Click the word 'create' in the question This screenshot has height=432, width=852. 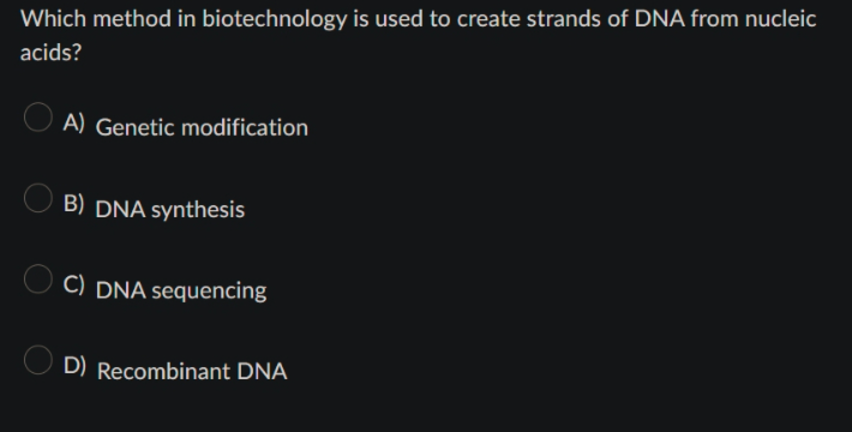(488, 19)
